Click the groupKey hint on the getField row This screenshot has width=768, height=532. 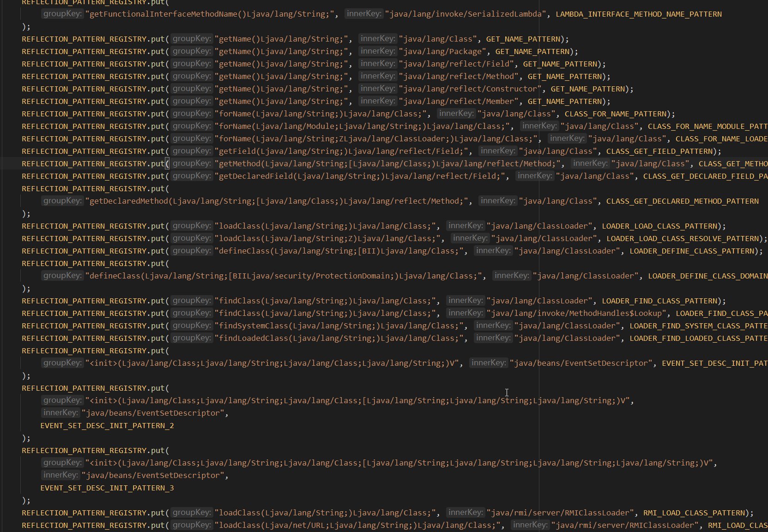tap(192, 151)
